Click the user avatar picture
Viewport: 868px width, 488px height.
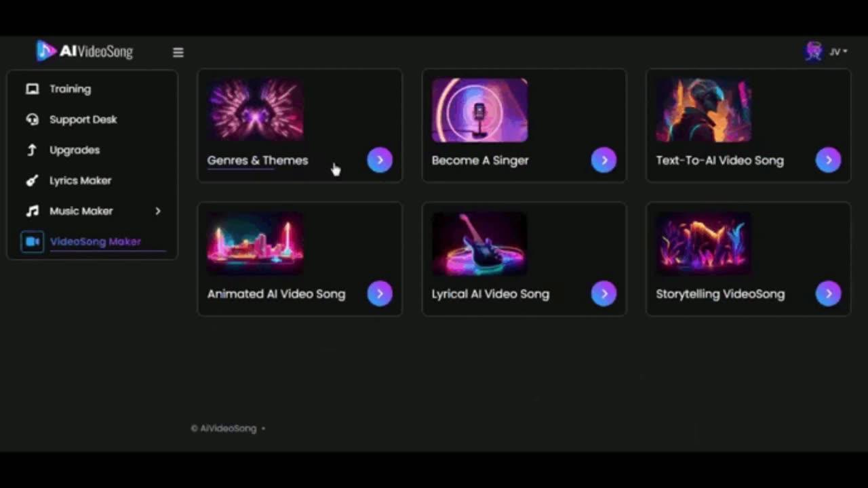[x=814, y=51]
